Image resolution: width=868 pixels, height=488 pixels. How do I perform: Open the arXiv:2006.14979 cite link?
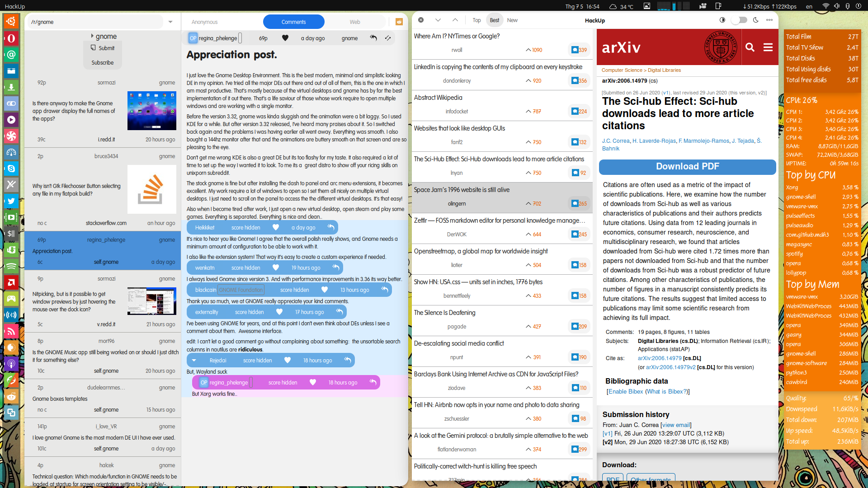point(660,358)
